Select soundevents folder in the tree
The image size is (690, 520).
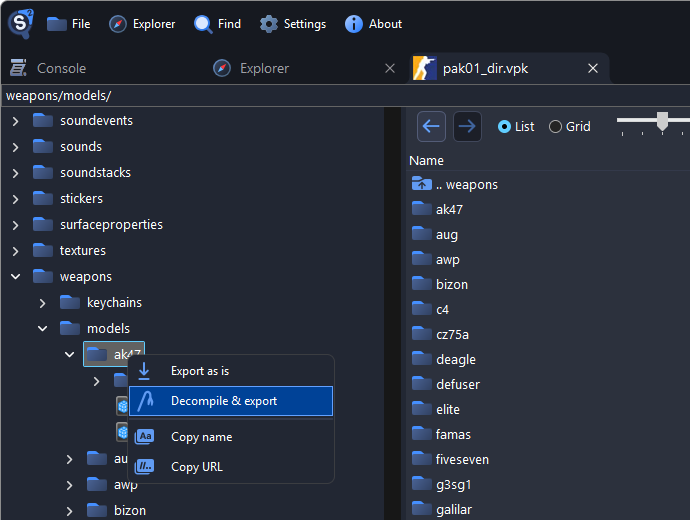83,121
